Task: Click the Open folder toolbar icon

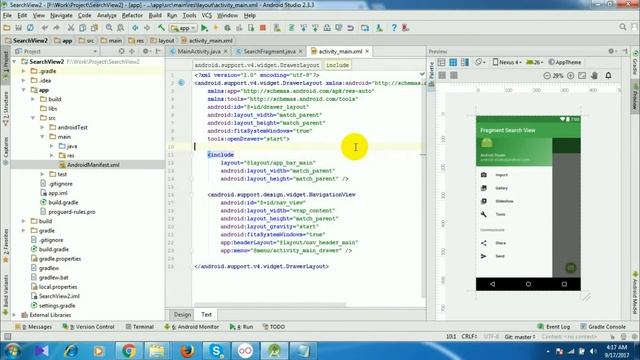Action: pyautogui.click(x=7, y=28)
